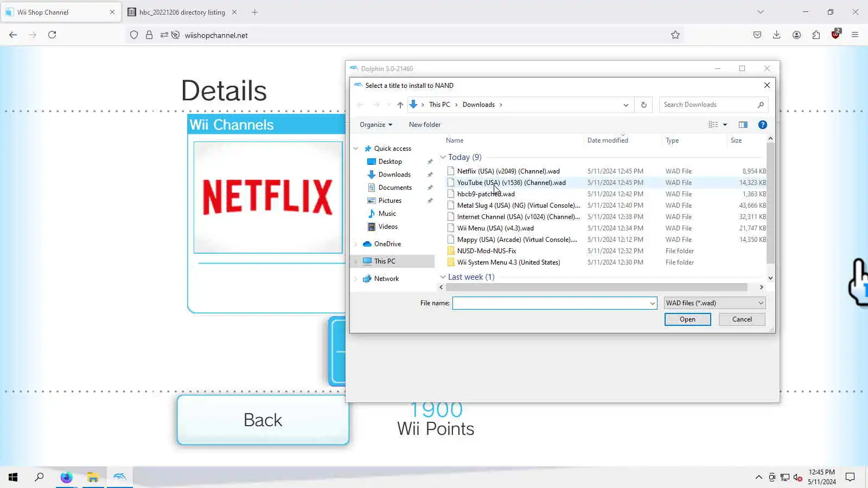The image size is (868, 488).
Task: Click the Search Downloads box
Action: [713, 105]
